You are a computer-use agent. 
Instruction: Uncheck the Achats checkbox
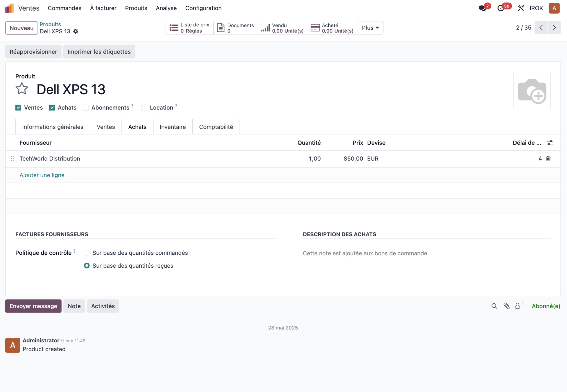[52, 108]
